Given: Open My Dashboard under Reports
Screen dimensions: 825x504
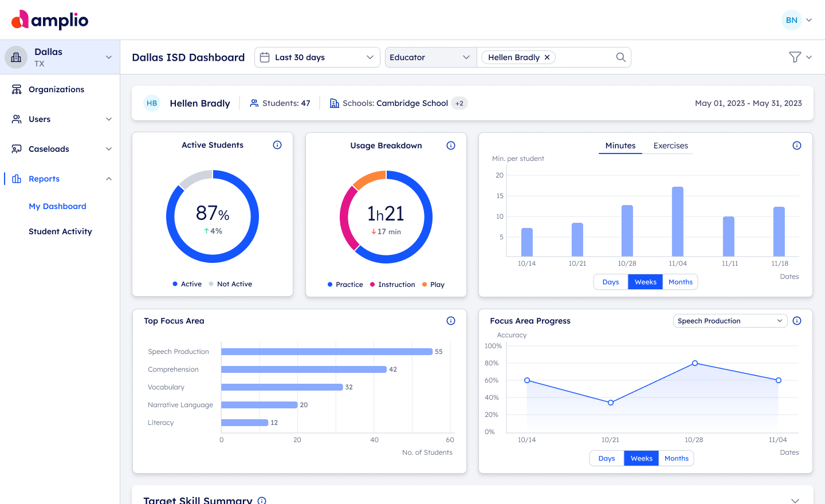Looking at the screenshot, I should click(57, 206).
